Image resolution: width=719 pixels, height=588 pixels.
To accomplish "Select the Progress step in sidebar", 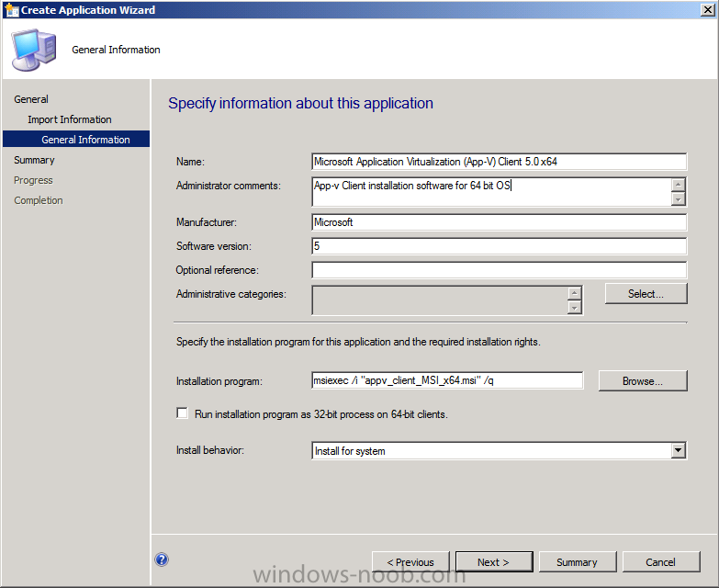I will click(33, 180).
